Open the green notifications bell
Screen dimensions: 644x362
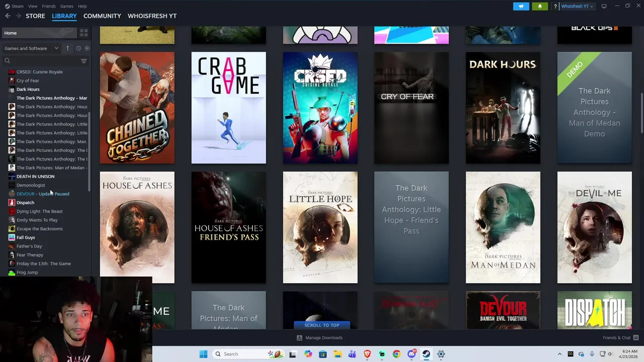point(540,6)
